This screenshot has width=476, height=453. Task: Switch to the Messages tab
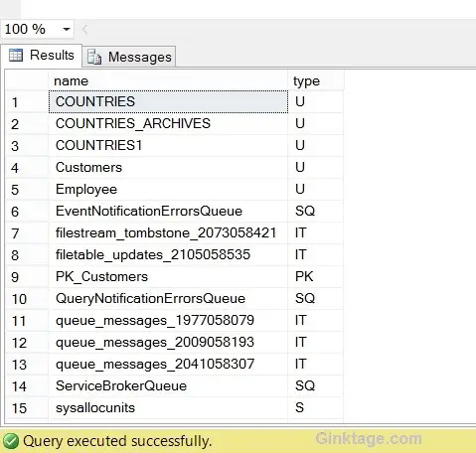tap(129, 57)
